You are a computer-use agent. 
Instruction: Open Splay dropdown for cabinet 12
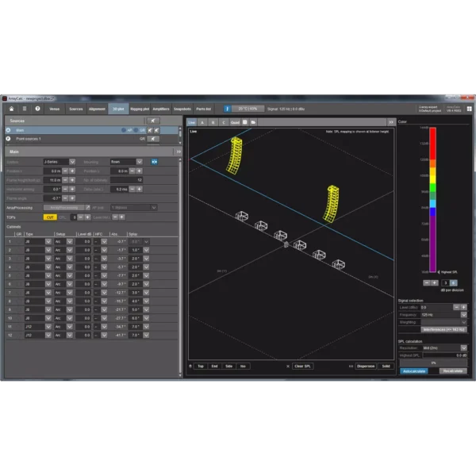[x=146, y=335]
